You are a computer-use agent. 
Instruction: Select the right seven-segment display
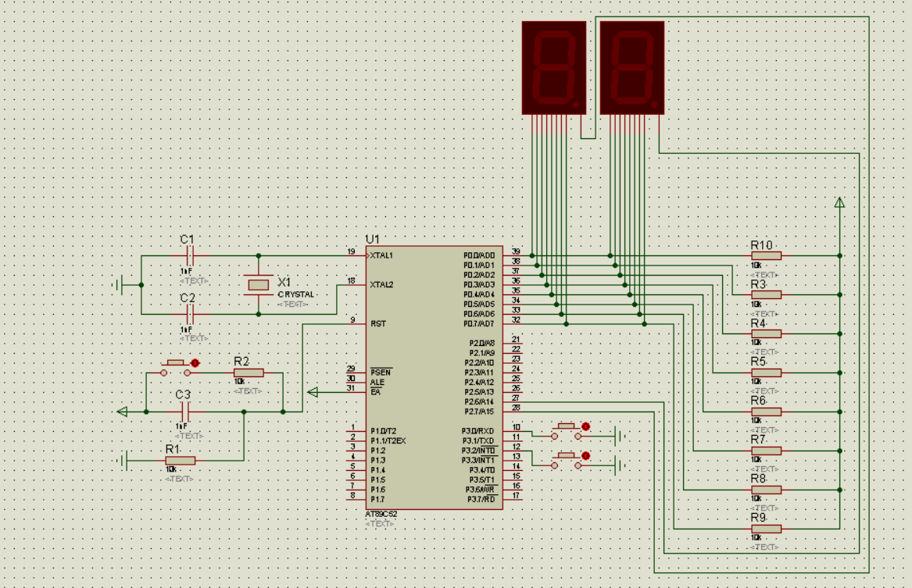coord(631,68)
